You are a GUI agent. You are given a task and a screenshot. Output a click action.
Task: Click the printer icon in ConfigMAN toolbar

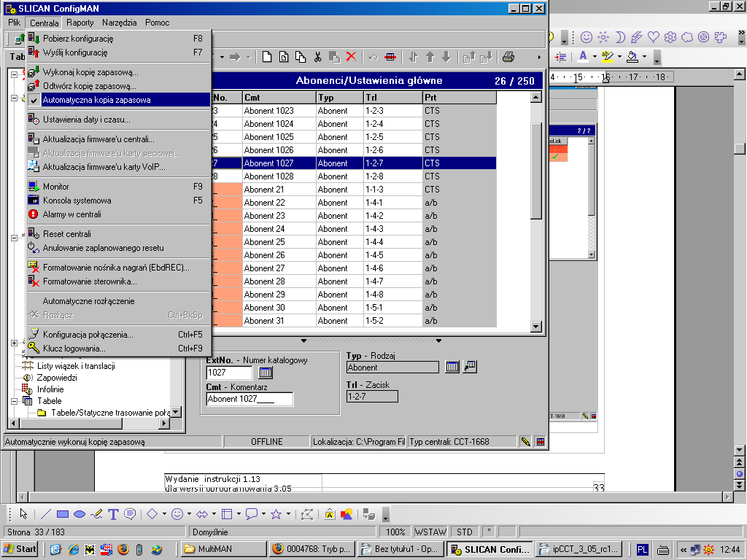click(508, 57)
